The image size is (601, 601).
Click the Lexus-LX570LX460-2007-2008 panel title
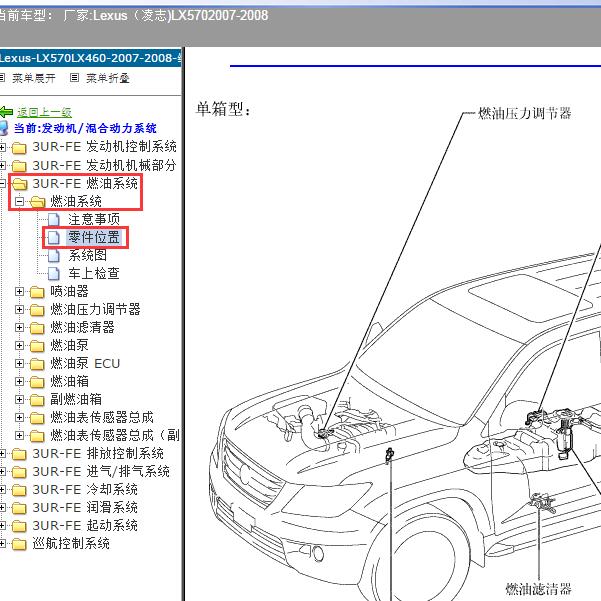point(90,58)
